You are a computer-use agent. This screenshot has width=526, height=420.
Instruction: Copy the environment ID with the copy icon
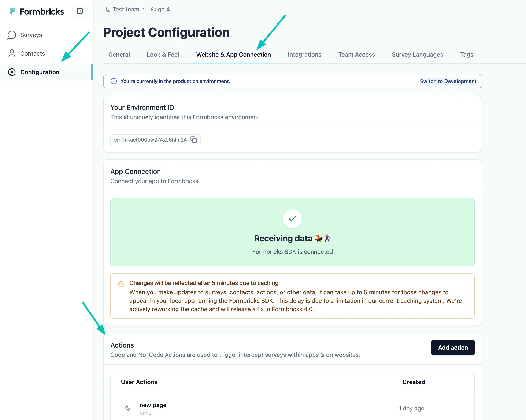point(194,140)
